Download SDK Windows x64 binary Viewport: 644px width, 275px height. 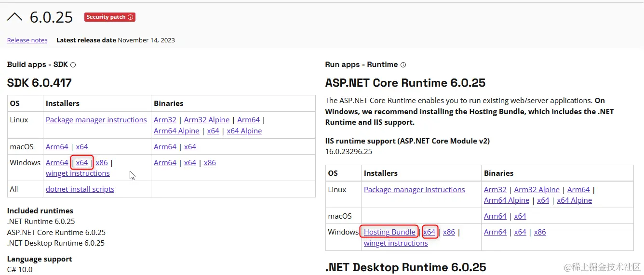pyautogui.click(x=190, y=163)
